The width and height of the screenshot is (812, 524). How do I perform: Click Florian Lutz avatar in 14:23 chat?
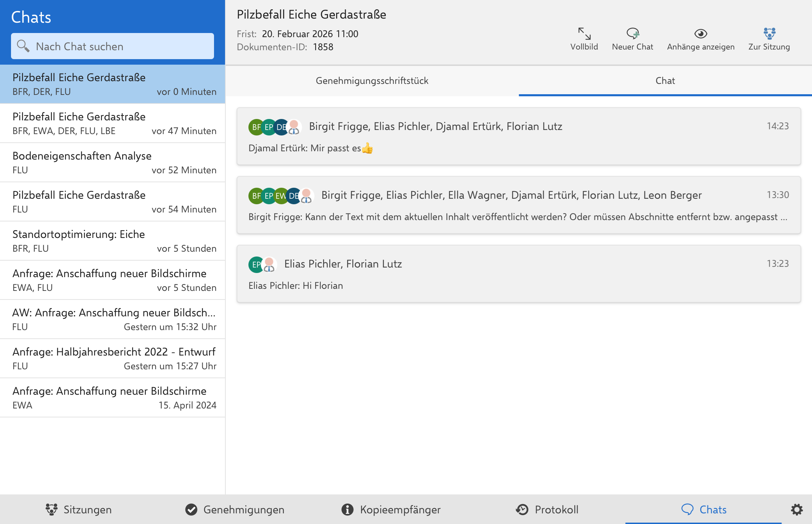[x=294, y=127]
